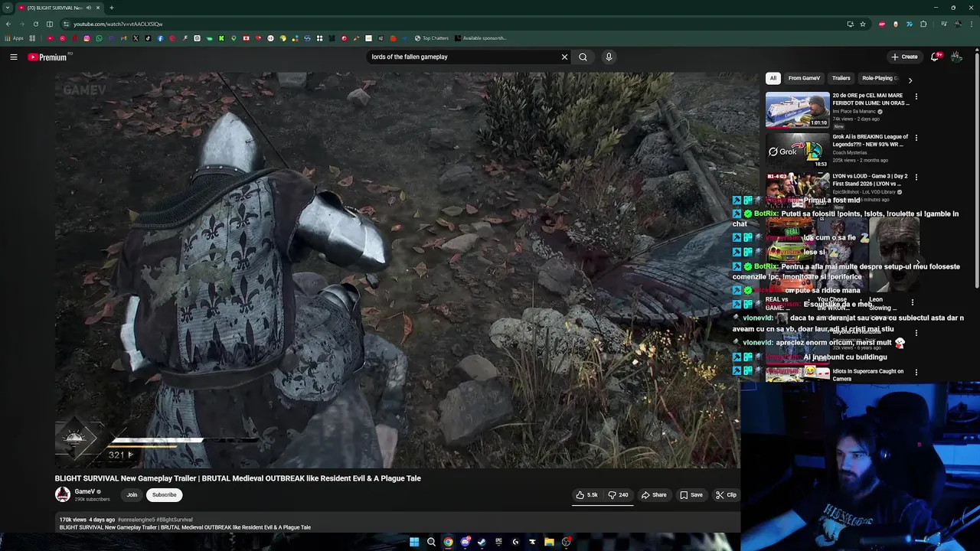
Task: Open Discord from the taskbar
Action: pos(465,542)
